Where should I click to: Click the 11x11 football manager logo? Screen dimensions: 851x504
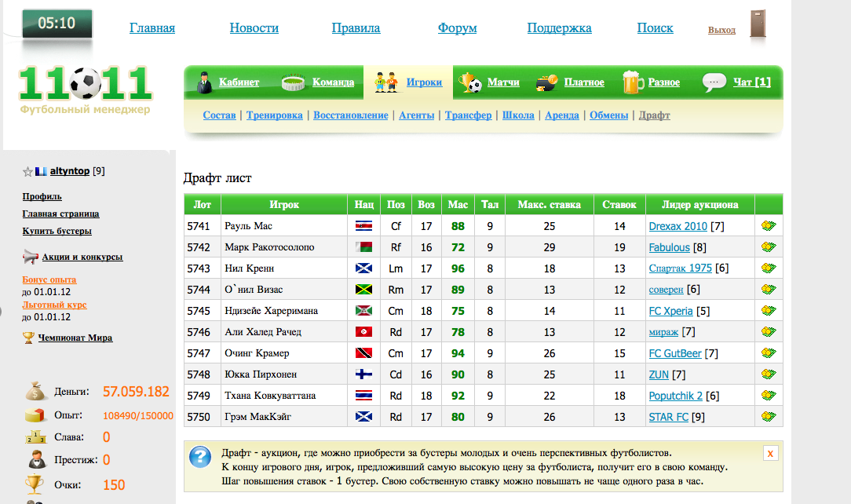(x=86, y=89)
